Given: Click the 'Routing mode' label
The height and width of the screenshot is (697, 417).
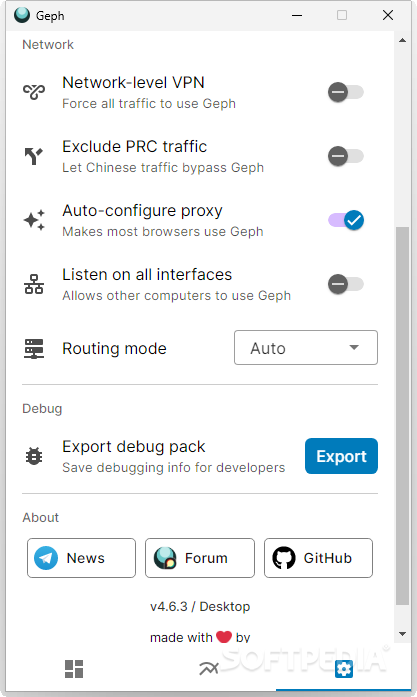Looking at the screenshot, I should tap(114, 348).
